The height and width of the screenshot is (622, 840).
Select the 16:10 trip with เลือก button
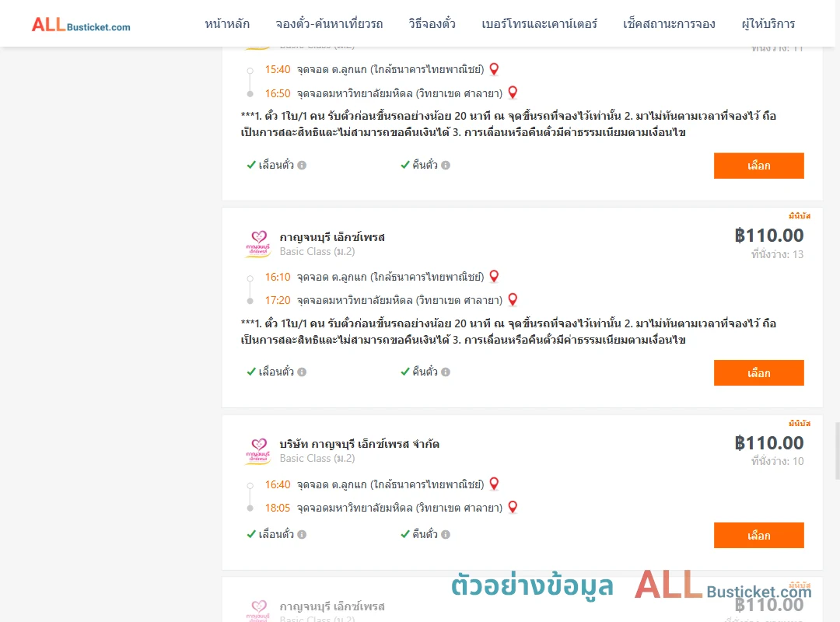coord(758,373)
